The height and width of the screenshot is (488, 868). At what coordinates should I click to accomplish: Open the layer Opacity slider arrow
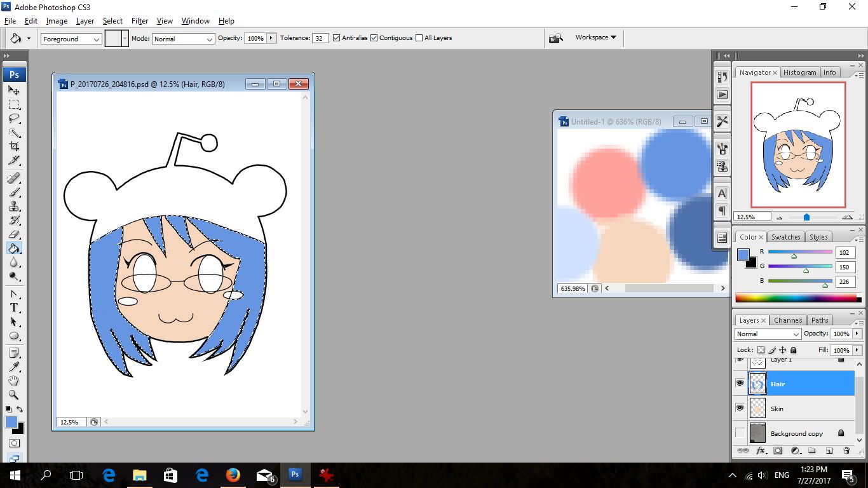[x=857, y=334]
